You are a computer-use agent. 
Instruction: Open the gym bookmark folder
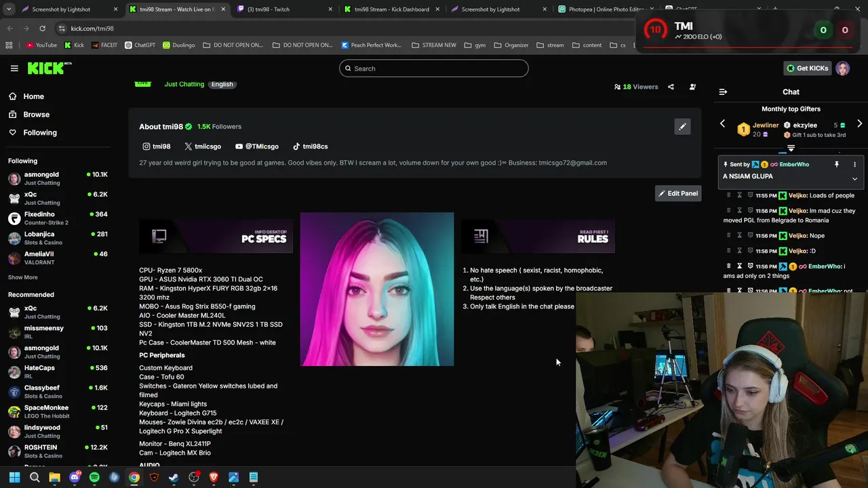coord(475,45)
